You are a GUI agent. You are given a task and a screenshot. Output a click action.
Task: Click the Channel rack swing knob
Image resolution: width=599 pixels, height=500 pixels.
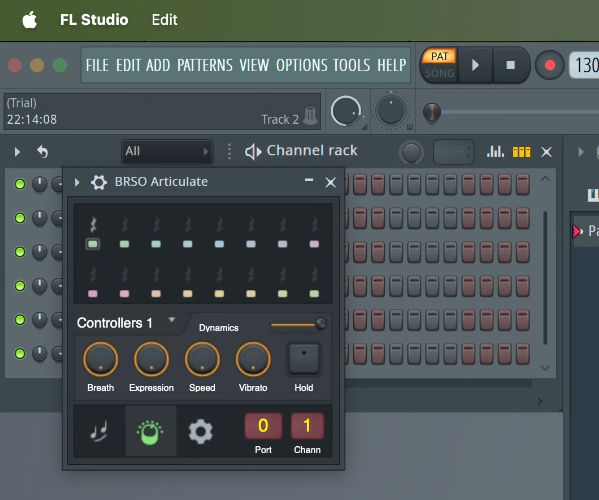(x=411, y=152)
